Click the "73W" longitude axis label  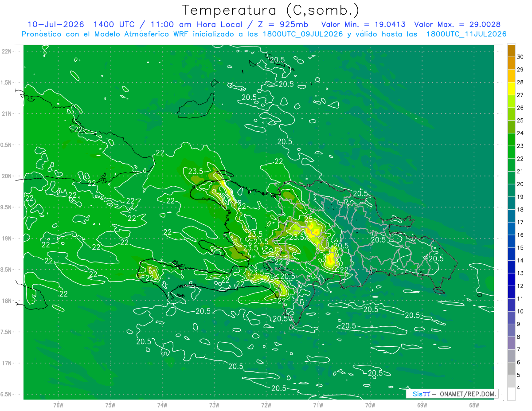pyautogui.click(x=214, y=405)
